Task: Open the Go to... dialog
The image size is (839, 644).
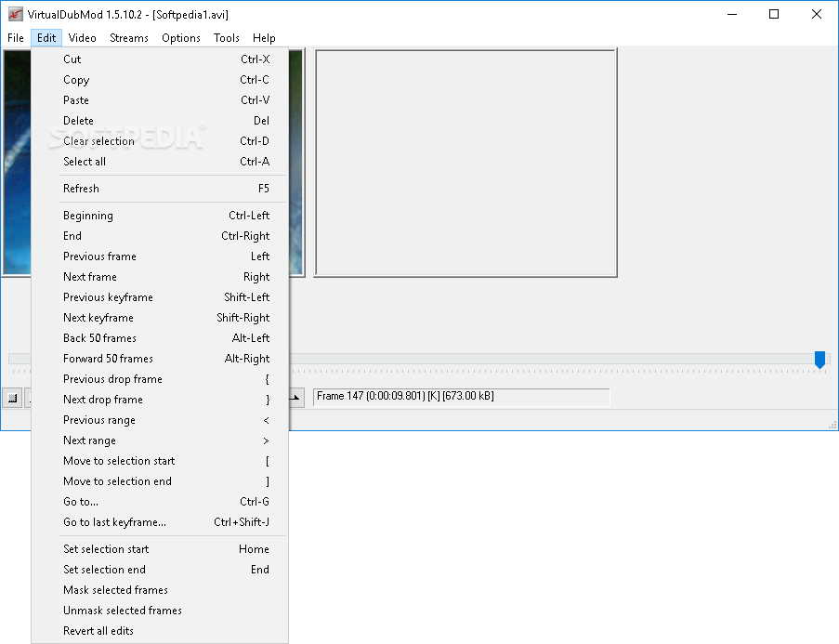Action: click(160, 502)
